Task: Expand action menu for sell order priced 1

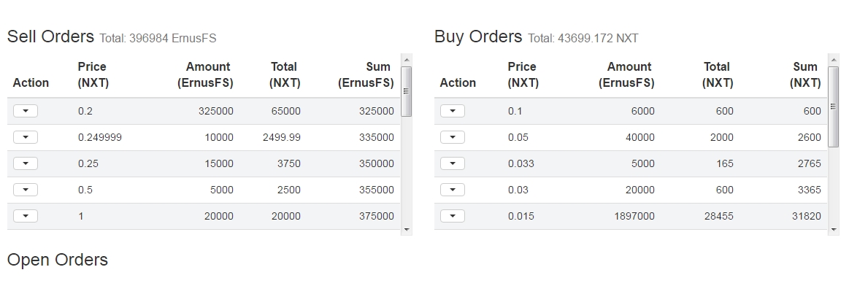Action: 26,216
